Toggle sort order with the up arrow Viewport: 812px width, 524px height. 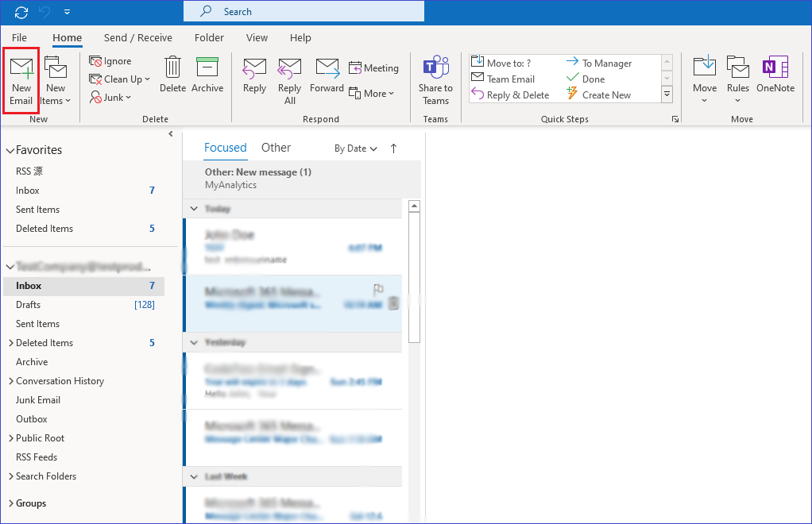[393, 148]
